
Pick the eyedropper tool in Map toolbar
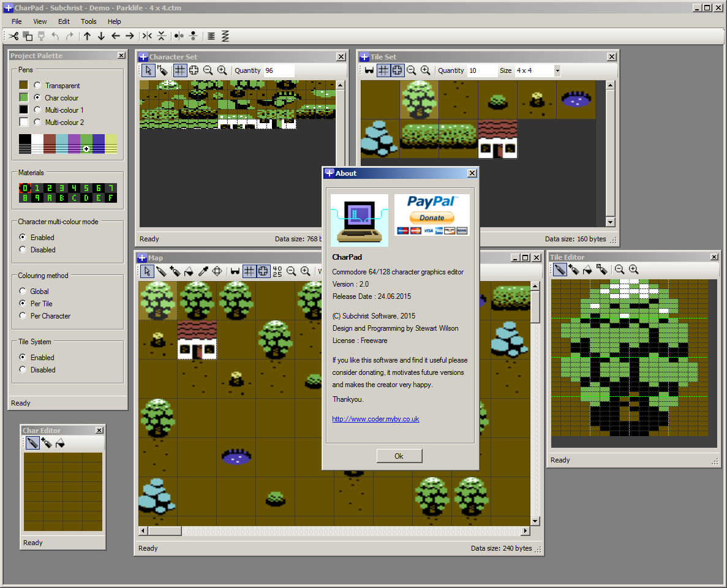(203, 271)
